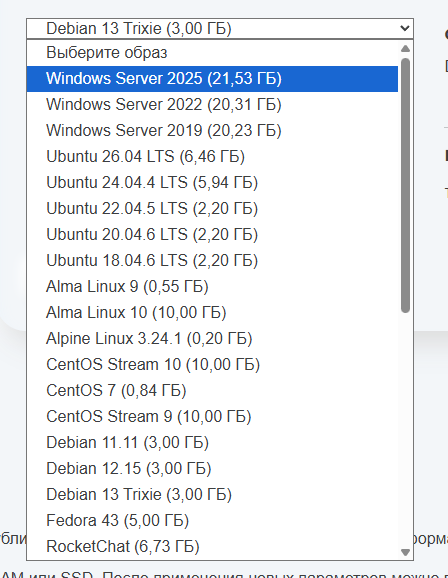Click the scrollbar down arrow in list

405,552
